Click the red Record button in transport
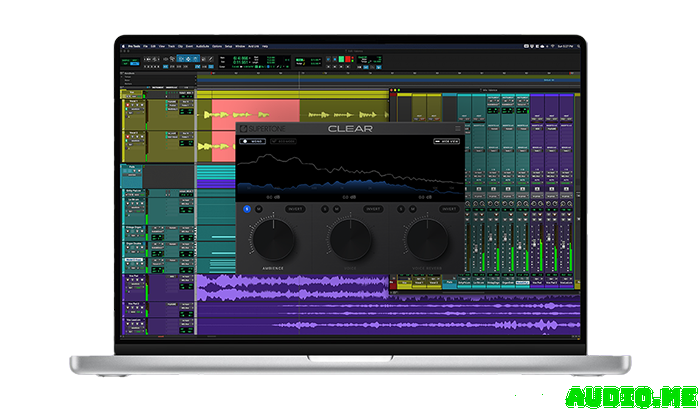 pyautogui.click(x=348, y=59)
